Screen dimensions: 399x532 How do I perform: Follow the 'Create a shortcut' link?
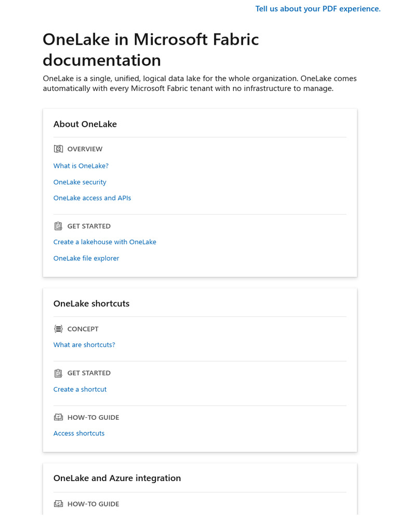coord(80,389)
